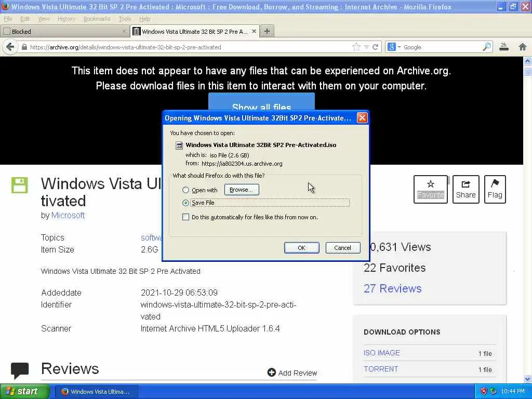The image size is (532, 399).
Task: Open the View menu
Action: click(x=44, y=19)
